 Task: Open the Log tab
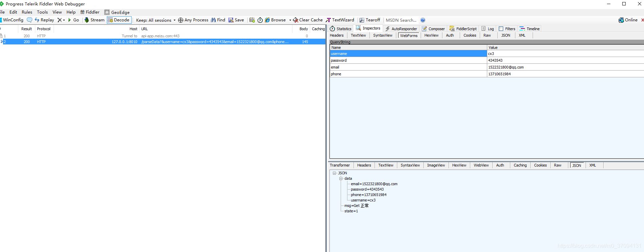point(488,29)
